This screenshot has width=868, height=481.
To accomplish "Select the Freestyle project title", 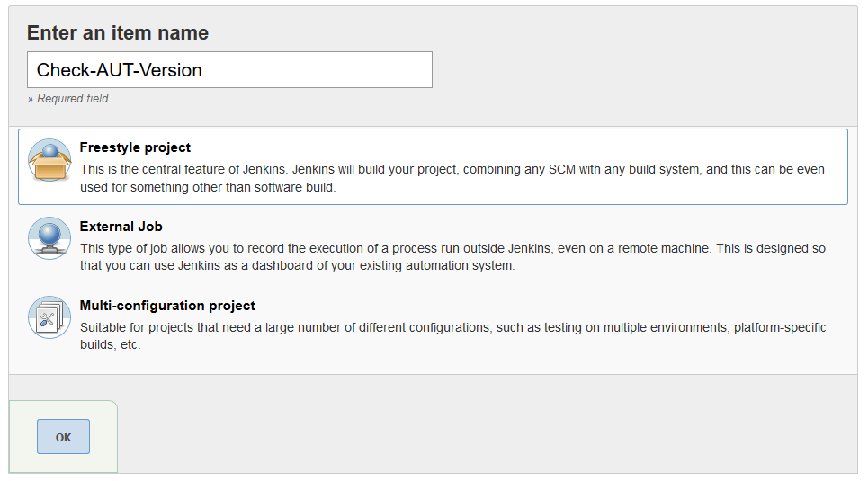I will [x=135, y=147].
